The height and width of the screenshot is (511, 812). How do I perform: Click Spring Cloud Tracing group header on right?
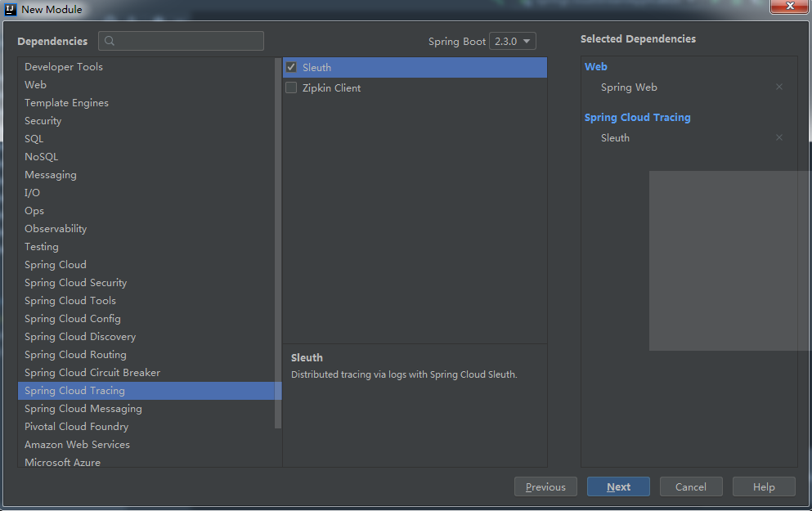[x=638, y=118]
